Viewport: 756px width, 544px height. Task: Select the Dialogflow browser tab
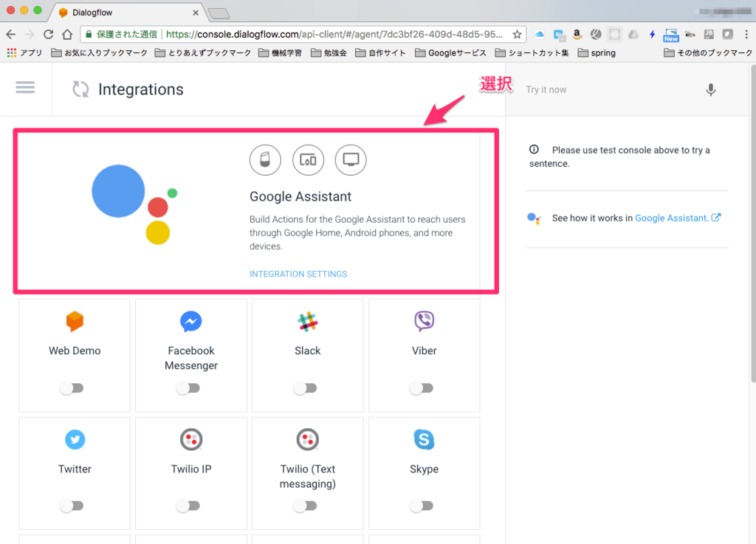click(x=128, y=13)
